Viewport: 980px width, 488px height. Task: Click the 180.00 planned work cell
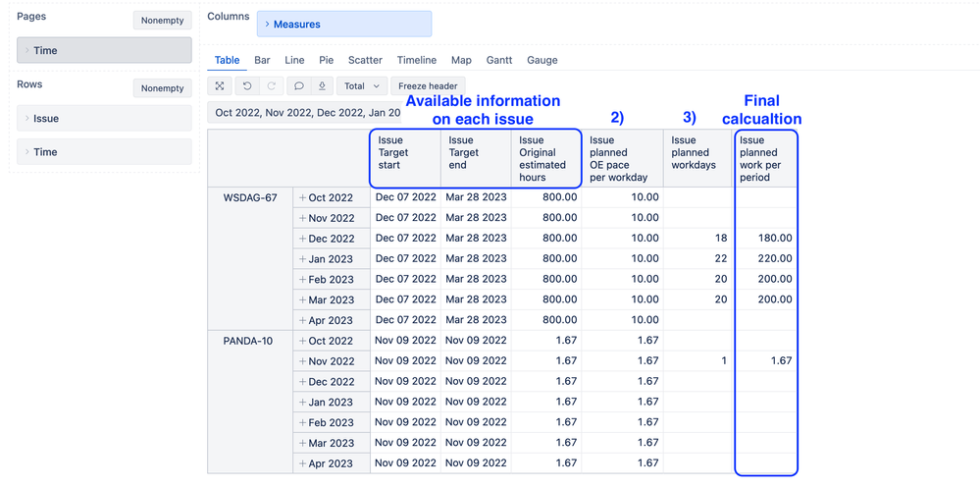765,239
